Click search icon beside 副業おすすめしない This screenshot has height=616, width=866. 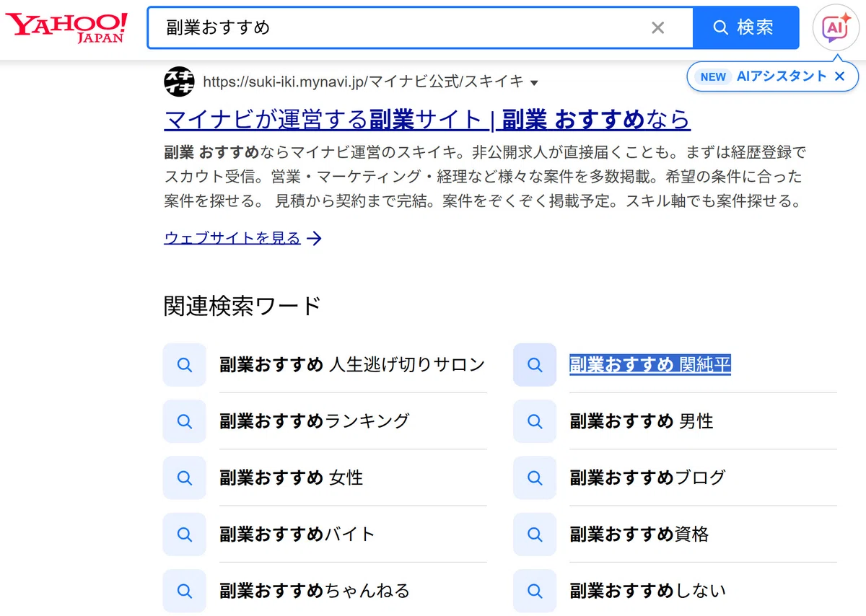tap(535, 591)
